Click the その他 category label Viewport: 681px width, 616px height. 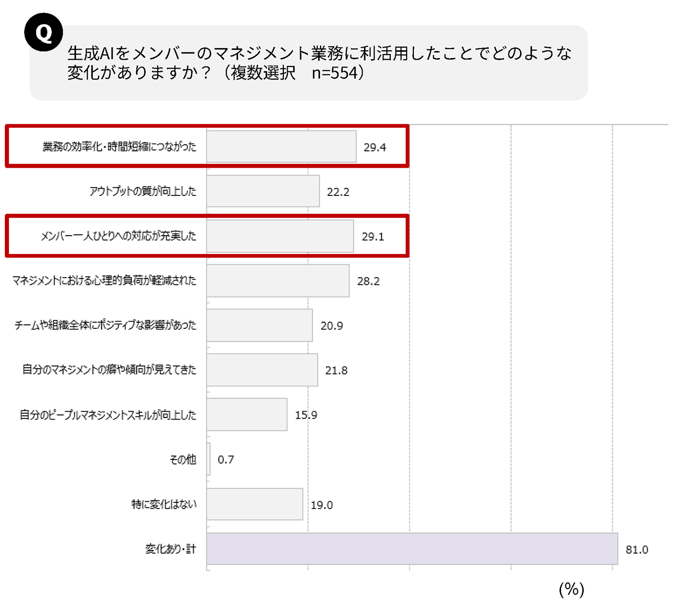183,459
